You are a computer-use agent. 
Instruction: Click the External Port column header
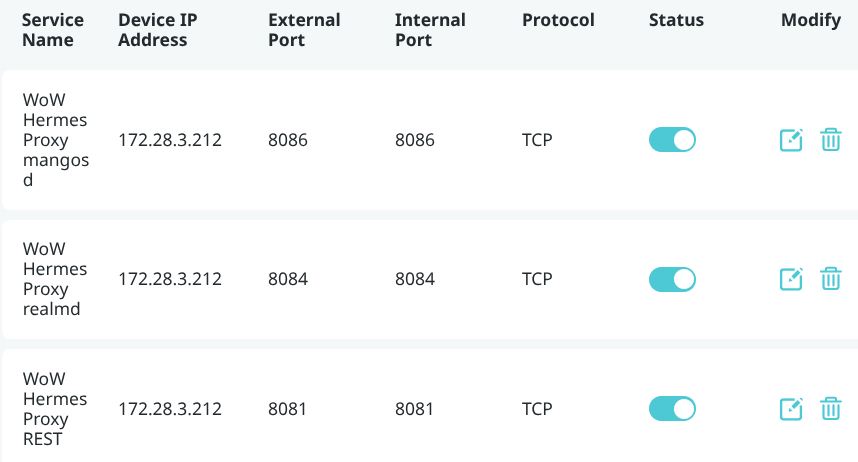tap(304, 30)
